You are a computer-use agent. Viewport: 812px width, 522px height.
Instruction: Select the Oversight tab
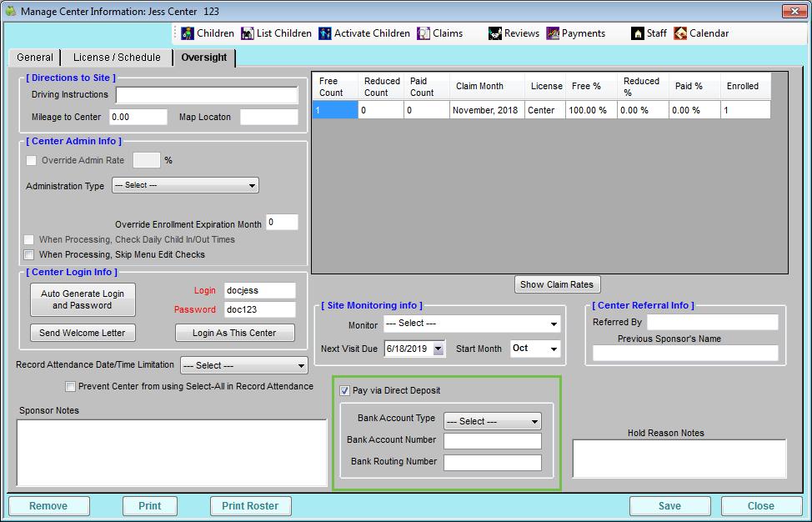tap(204, 58)
